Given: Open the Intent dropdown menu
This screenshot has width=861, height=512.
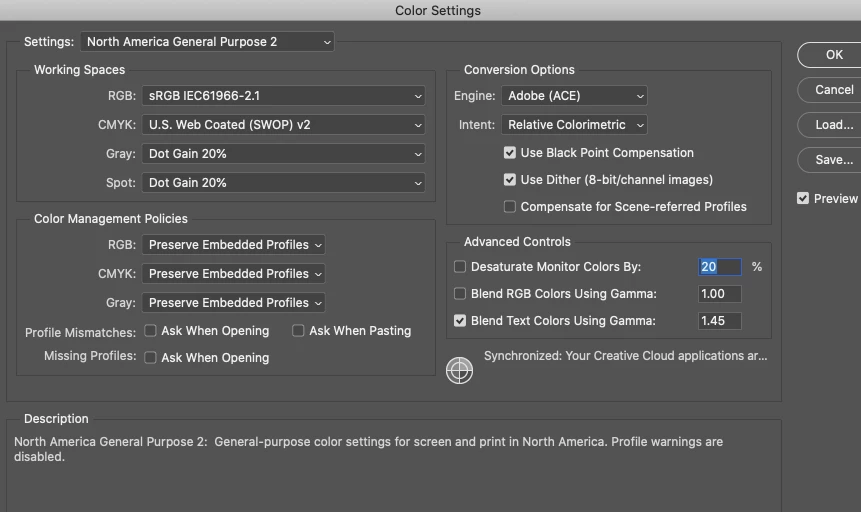Looking at the screenshot, I should [x=574, y=125].
